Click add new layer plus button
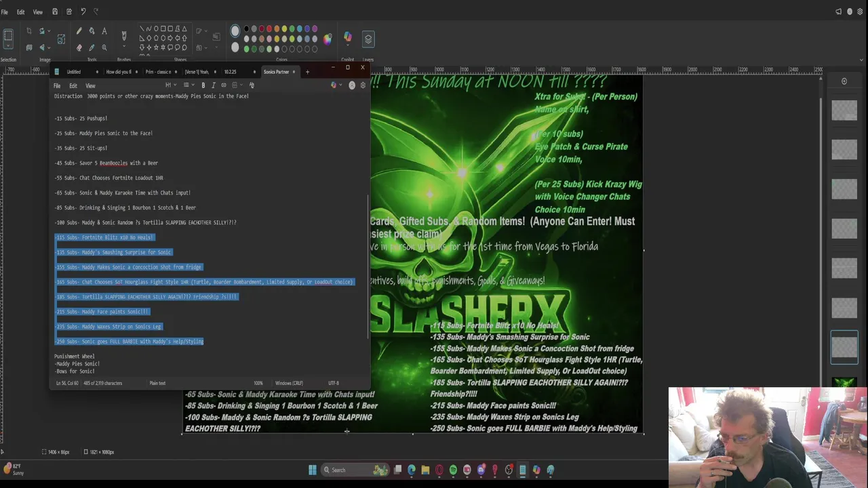Viewport: 868px width, 488px height. click(844, 81)
